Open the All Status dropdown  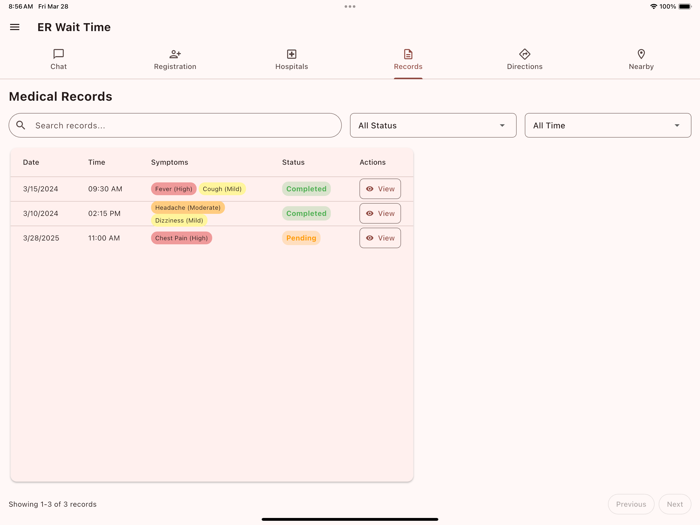433,125
